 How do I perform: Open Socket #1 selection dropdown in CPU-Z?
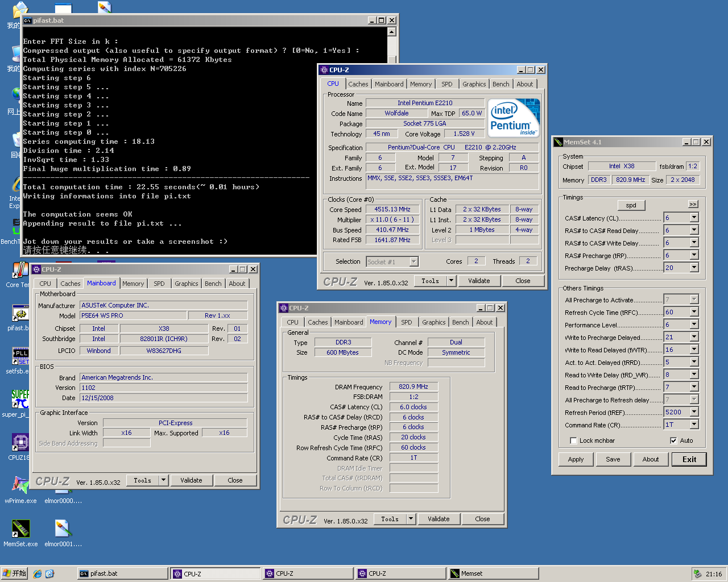point(414,261)
